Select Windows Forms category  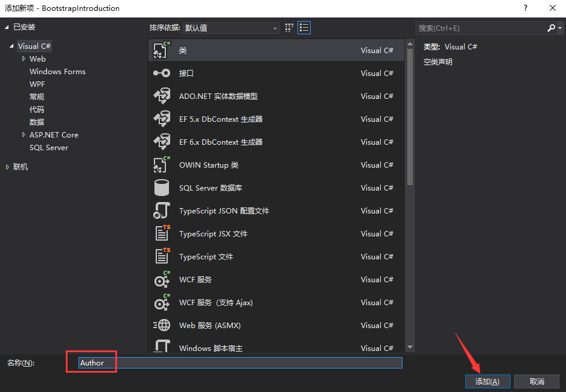pyautogui.click(x=57, y=71)
